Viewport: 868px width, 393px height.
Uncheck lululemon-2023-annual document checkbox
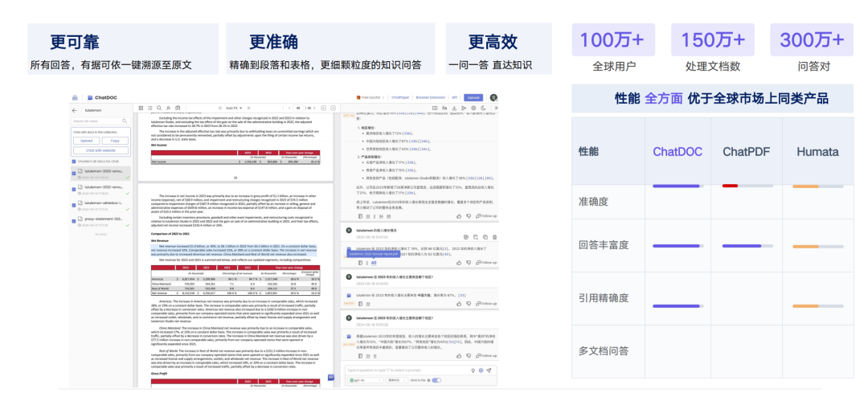(74, 174)
